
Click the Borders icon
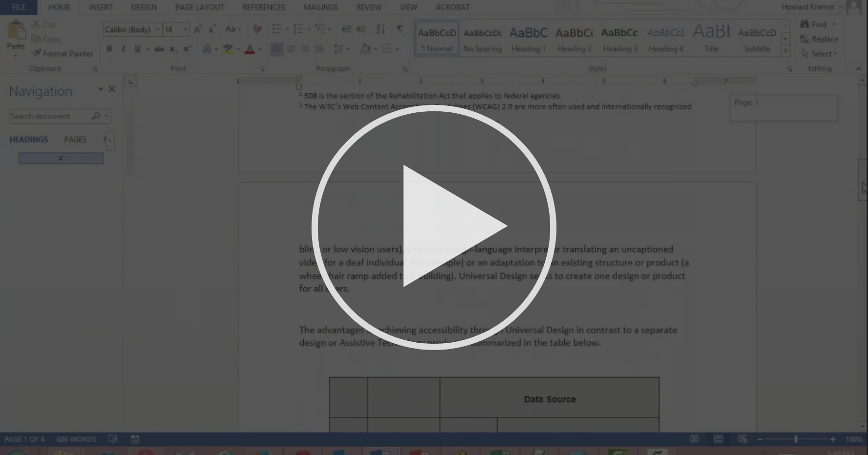(x=386, y=49)
